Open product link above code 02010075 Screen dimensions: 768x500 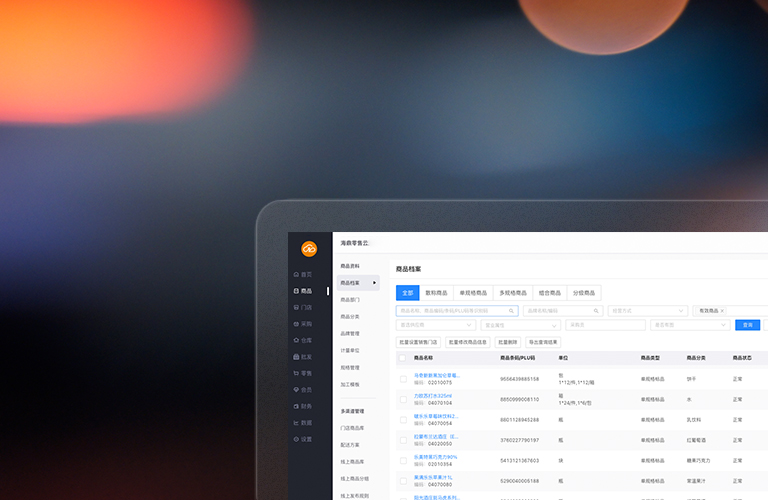[x=437, y=376]
